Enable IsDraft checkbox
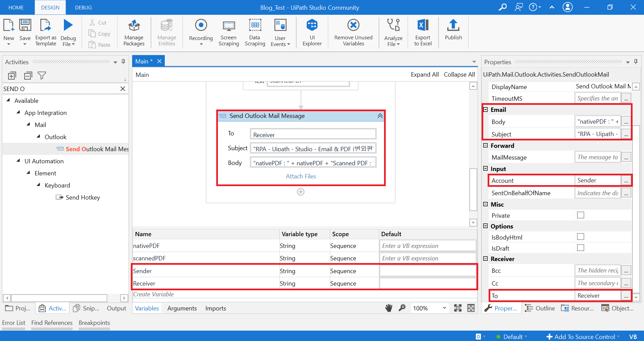This screenshot has height=341, width=644. click(x=580, y=248)
